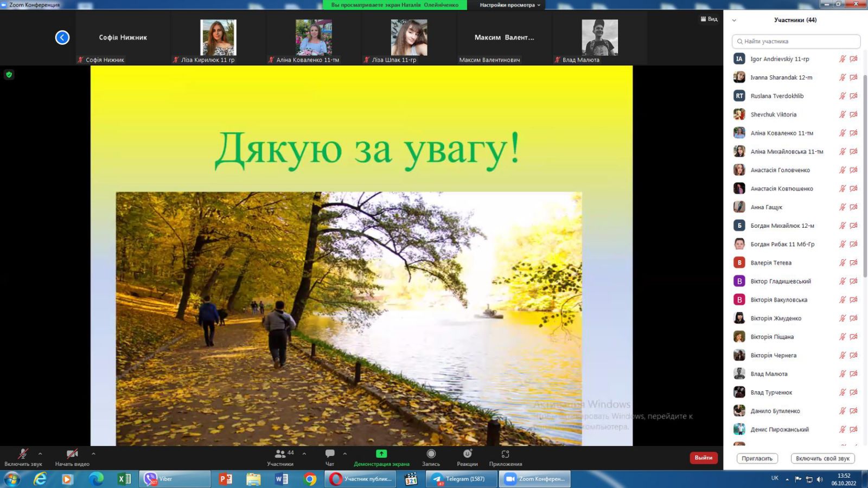Open Word from the taskbar
The height and width of the screenshot is (488, 868).
(x=282, y=479)
